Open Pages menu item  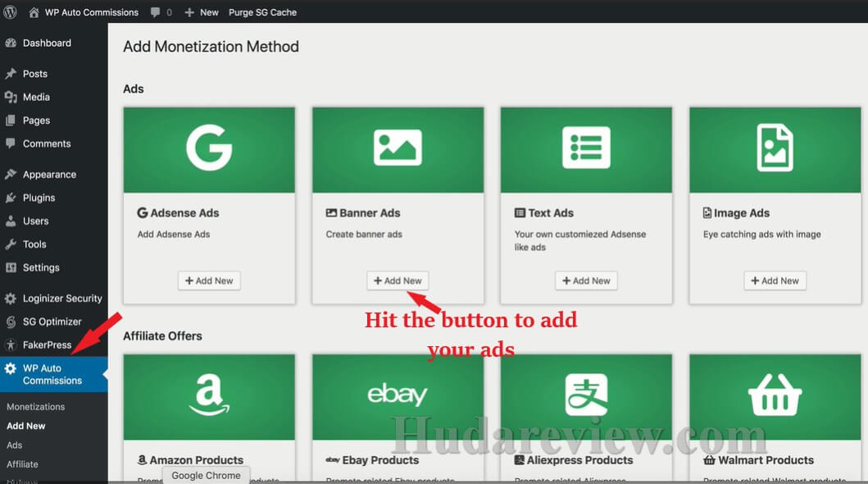[54, 120]
